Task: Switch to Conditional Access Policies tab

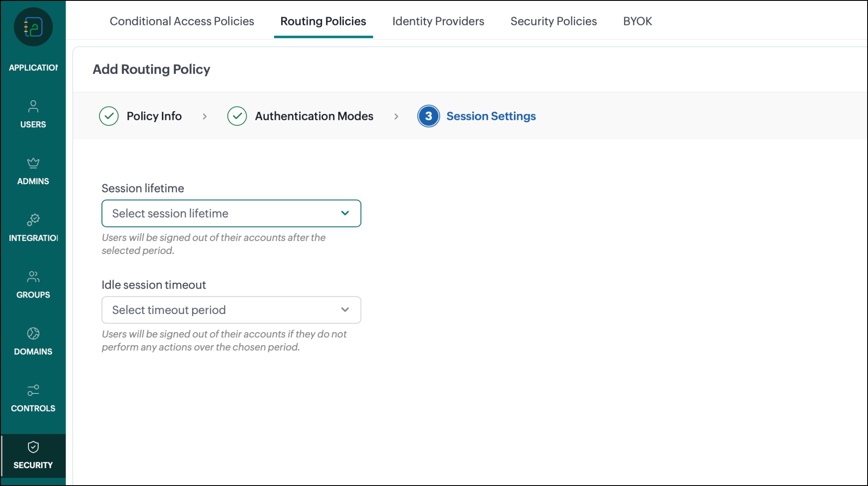Action: pyautogui.click(x=182, y=21)
